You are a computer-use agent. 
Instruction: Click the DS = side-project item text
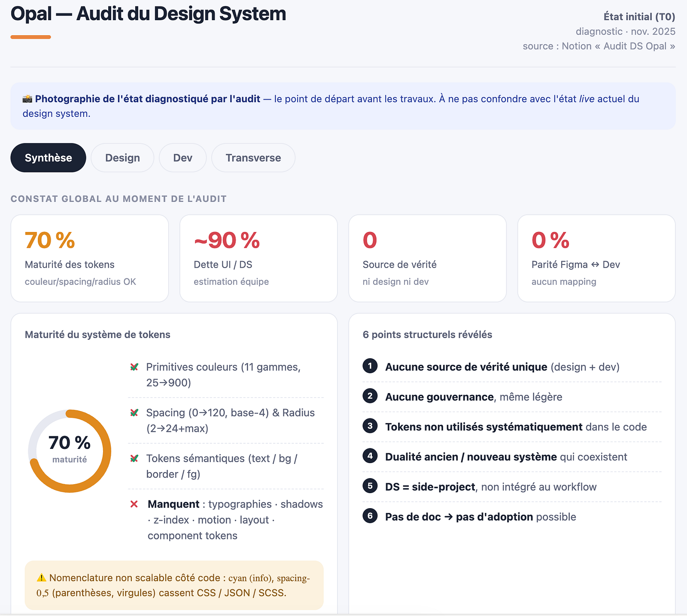pos(491,487)
